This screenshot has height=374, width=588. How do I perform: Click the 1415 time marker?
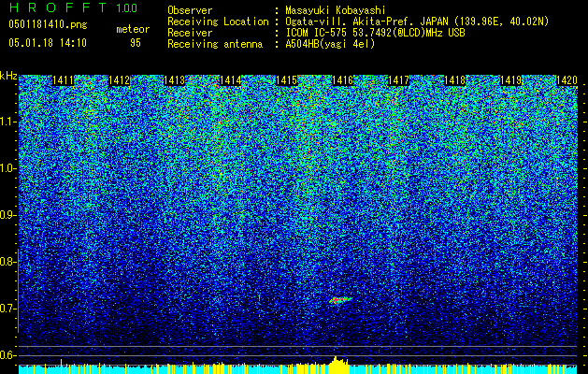point(287,80)
